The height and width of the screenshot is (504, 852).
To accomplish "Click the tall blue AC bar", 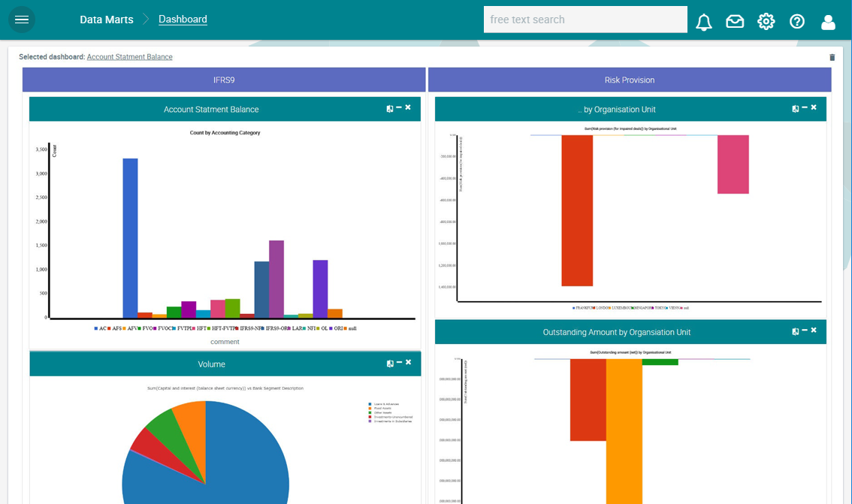I will click(130, 237).
